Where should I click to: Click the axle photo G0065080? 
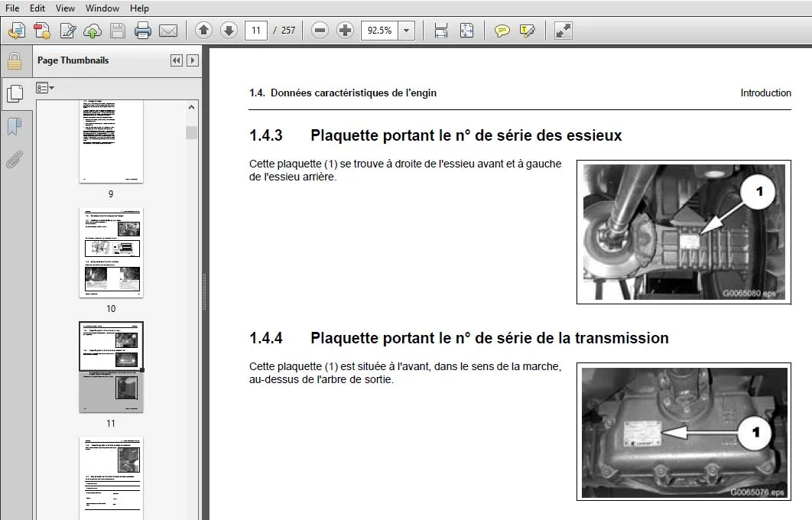tap(684, 232)
